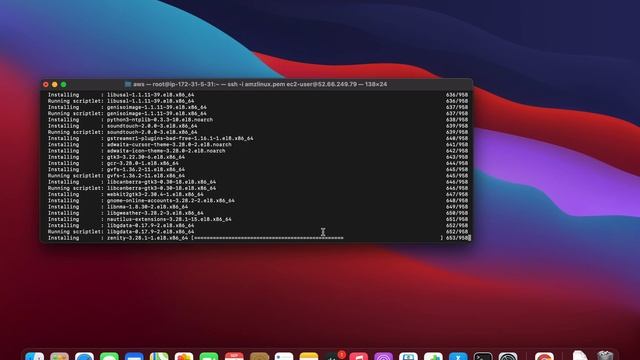Select the 'Installing : soundtouch' line
The width and height of the screenshot is (640, 360).
[x=258, y=126]
